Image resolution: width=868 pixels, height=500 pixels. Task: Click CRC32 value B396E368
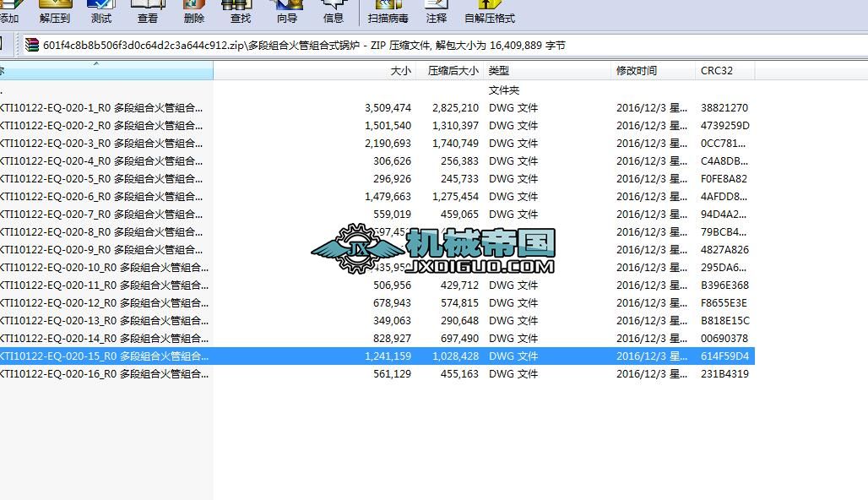point(724,285)
